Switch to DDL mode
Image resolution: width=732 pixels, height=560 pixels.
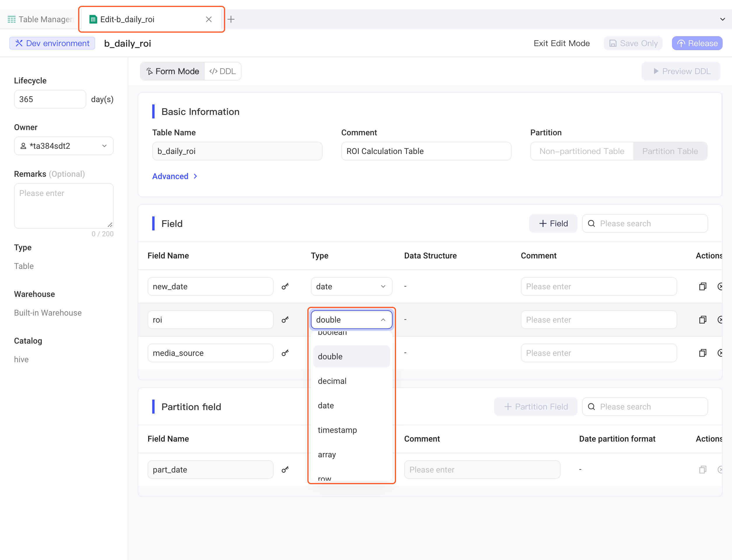[223, 71]
